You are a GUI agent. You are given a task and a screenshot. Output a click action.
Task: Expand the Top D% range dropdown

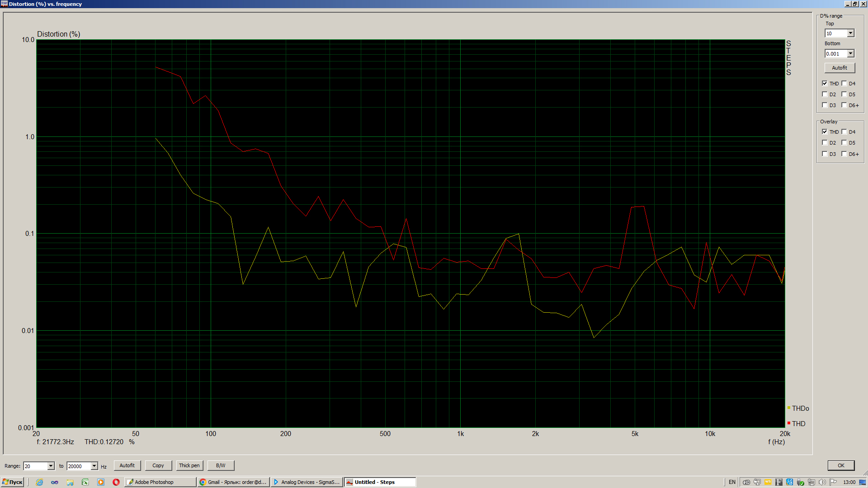850,33
